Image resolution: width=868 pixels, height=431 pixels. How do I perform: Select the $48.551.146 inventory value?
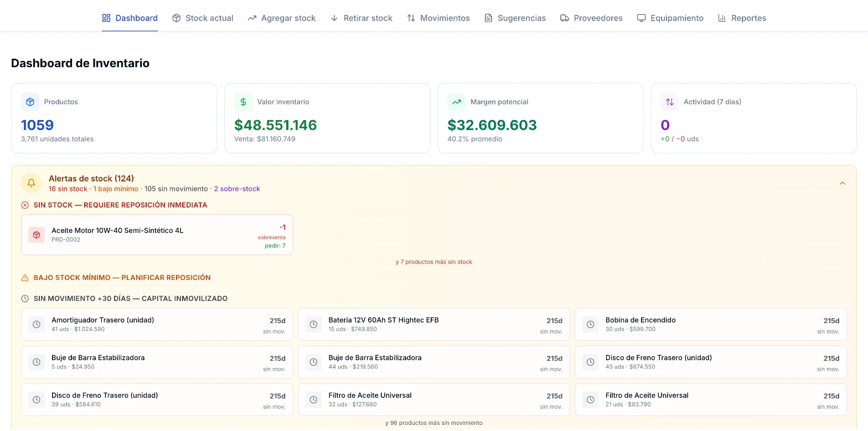pos(276,125)
